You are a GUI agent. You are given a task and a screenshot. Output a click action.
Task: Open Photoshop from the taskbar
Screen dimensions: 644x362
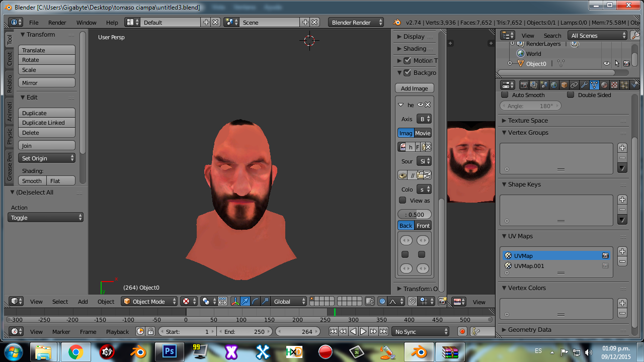[x=170, y=351]
